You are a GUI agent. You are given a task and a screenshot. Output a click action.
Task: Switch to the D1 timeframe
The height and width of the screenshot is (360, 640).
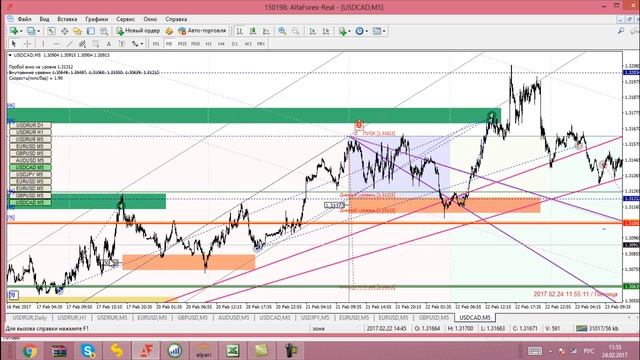(x=235, y=44)
